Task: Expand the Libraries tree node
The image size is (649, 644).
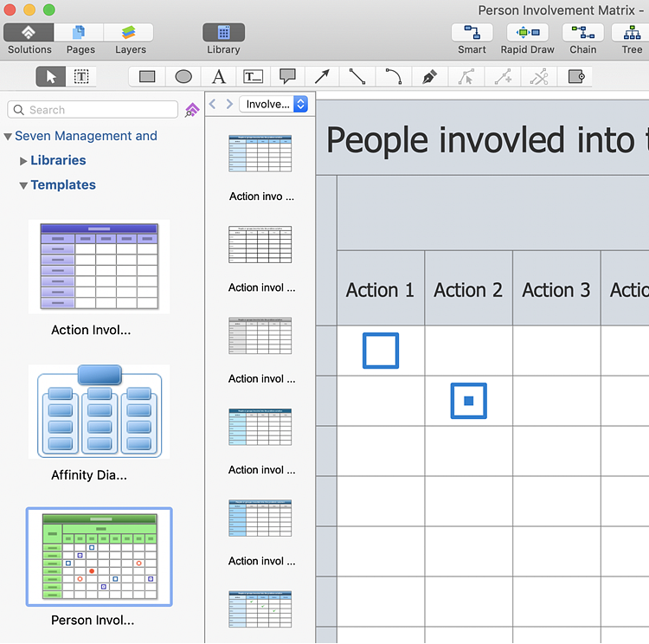Action: [x=24, y=161]
